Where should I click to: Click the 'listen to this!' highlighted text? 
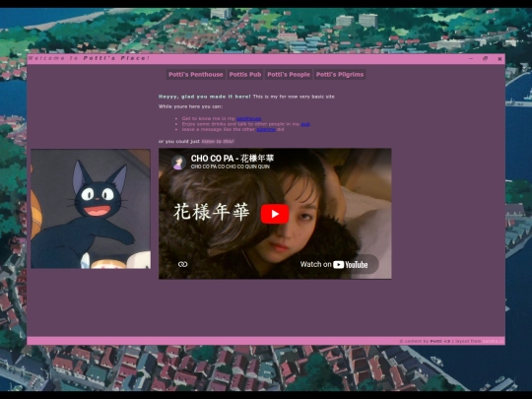pyautogui.click(x=218, y=141)
